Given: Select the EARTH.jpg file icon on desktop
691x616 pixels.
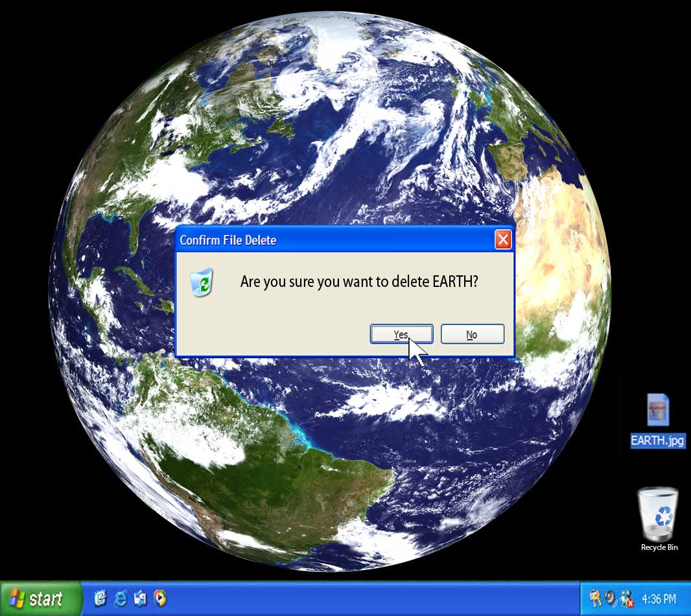Looking at the screenshot, I should coord(657,410).
